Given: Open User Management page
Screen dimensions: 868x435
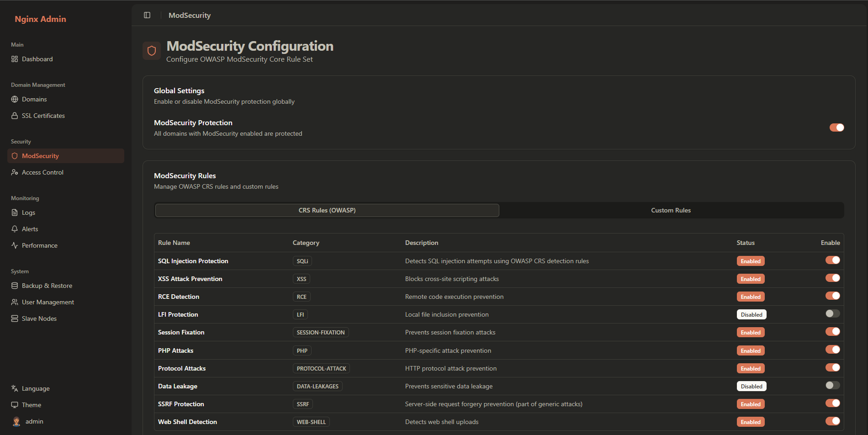Looking at the screenshot, I should tap(48, 302).
